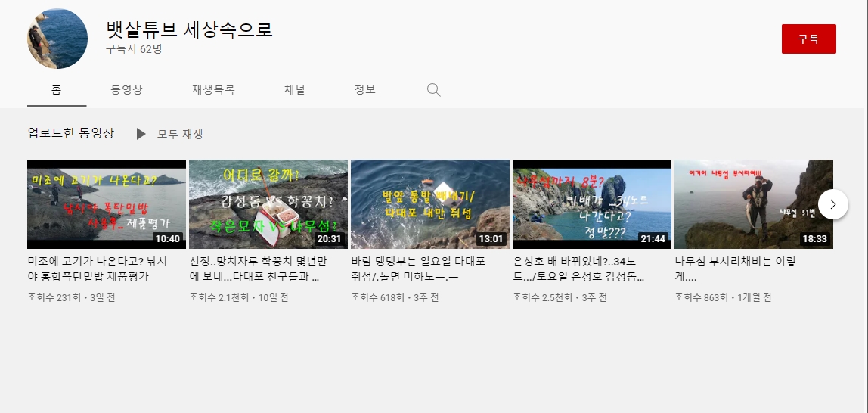Open the 동영상 tab
Viewport: 868px width, 413px height.
[x=126, y=89]
